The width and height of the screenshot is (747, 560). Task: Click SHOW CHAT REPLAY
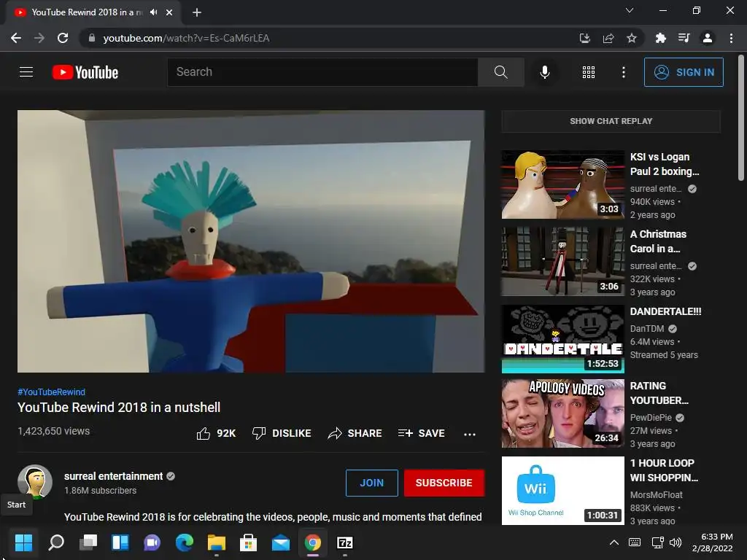[611, 121]
